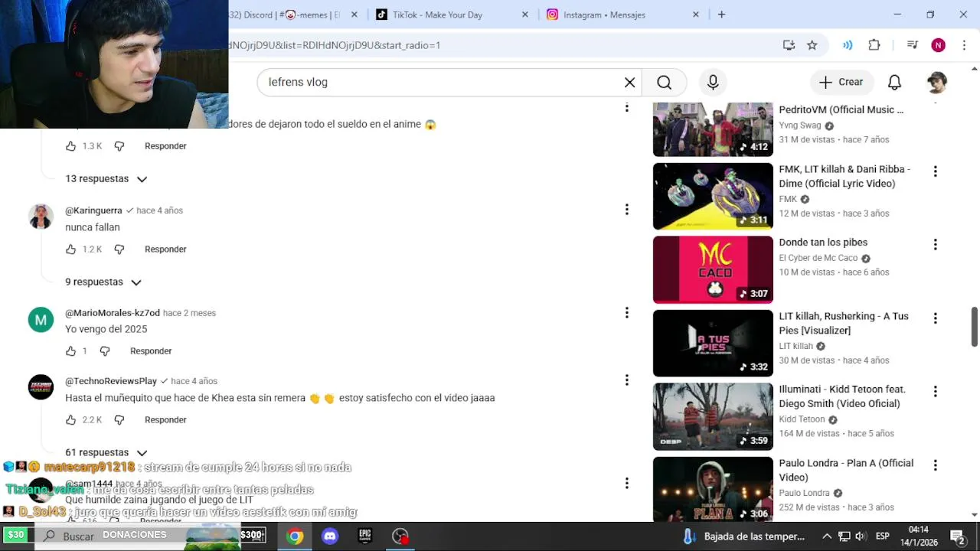Expand 9 respuestas replies
The width and height of the screenshot is (980, 551).
click(x=103, y=282)
